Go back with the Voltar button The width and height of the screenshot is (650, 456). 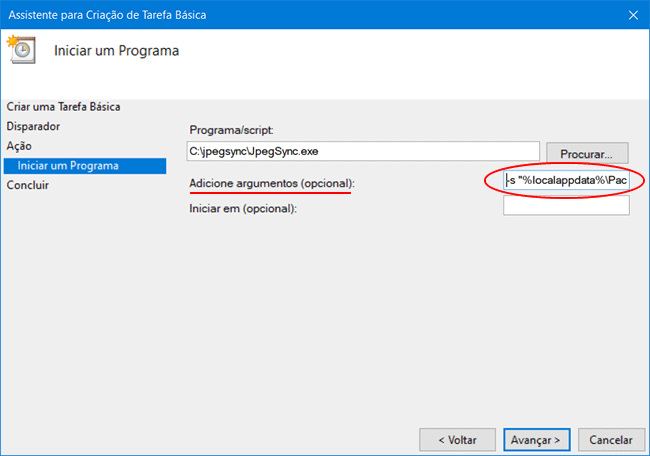[456, 439]
